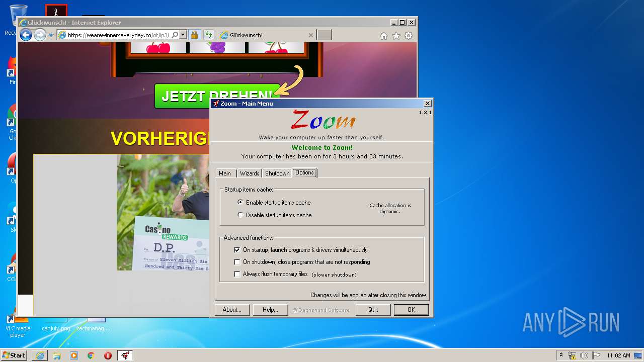Screen dimensions: 644x362
Task: Click the About... button
Action: (232, 310)
